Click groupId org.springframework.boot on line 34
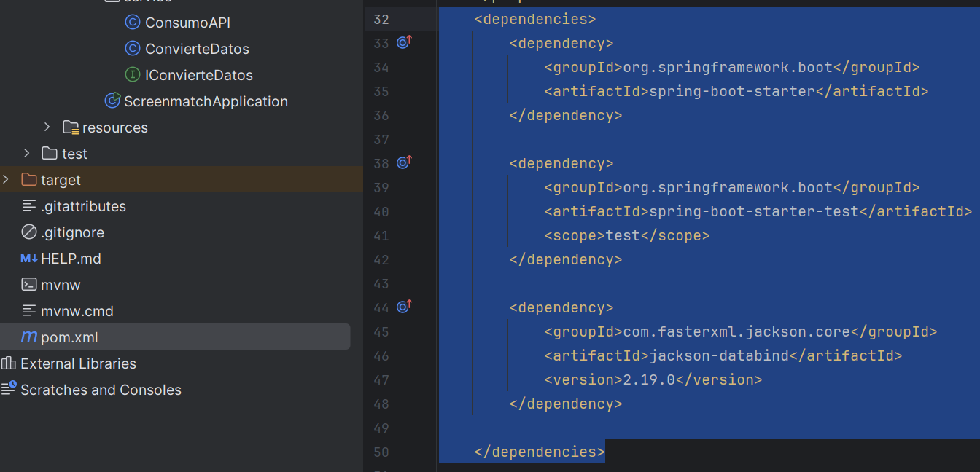980x472 pixels. [x=732, y=67]
